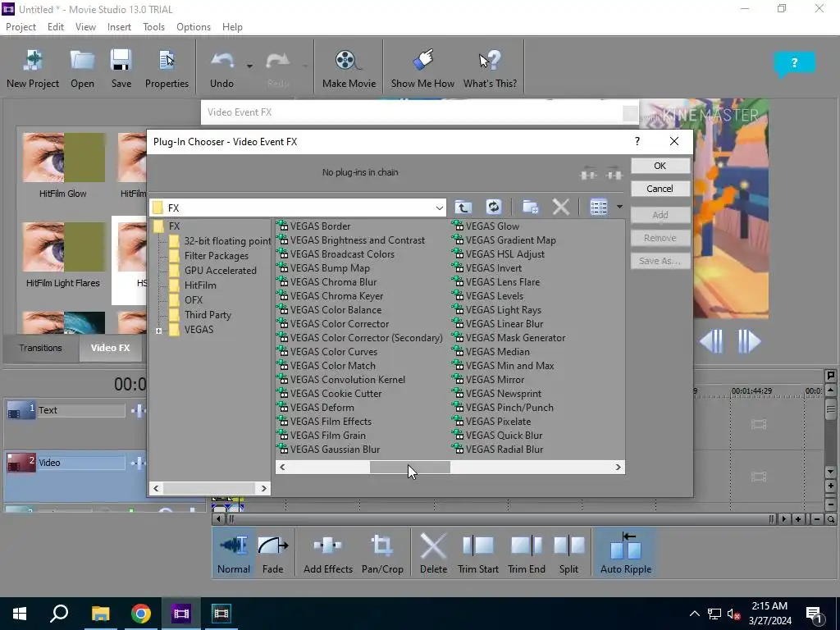Click the Trim End tool
840x630 pixels.
pyautogui.click(x=526, y=553)
